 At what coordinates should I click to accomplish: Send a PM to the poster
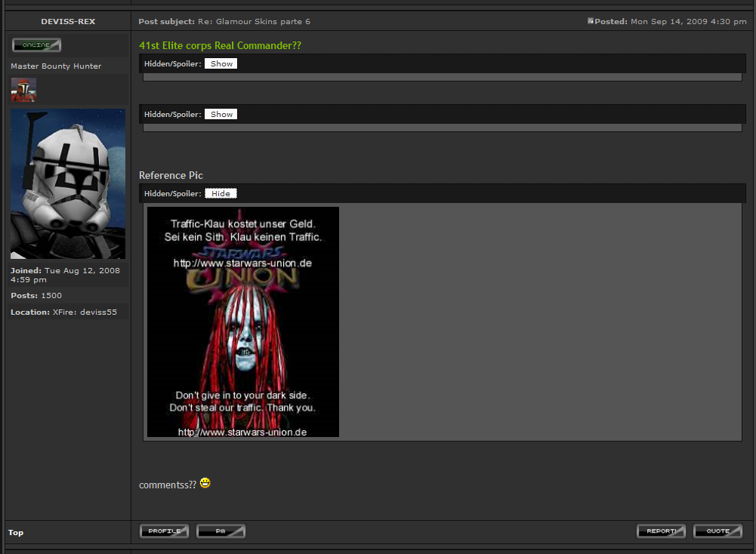coord(221,531)
